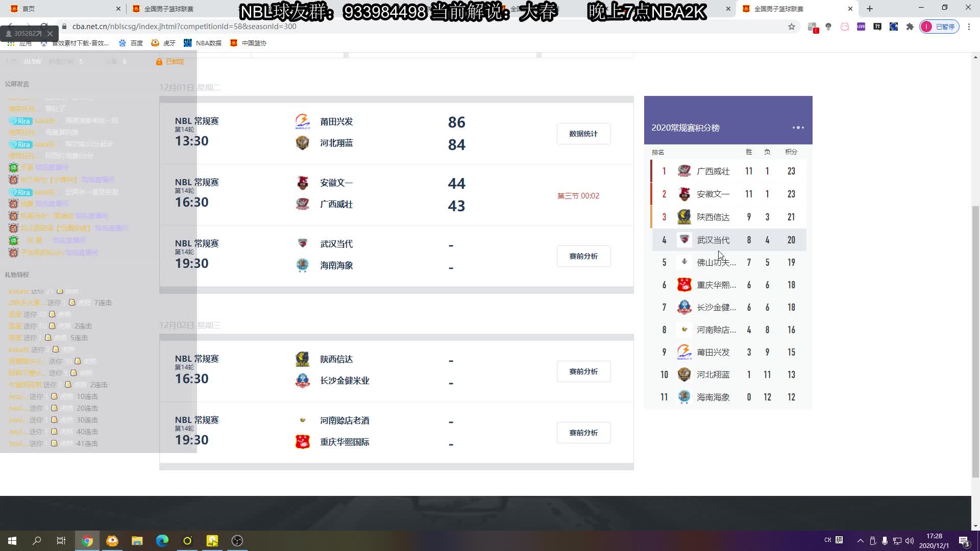Open the notification center in the tray
The height and width of the screenshot is (551, 980).
(x=964, y=540)
